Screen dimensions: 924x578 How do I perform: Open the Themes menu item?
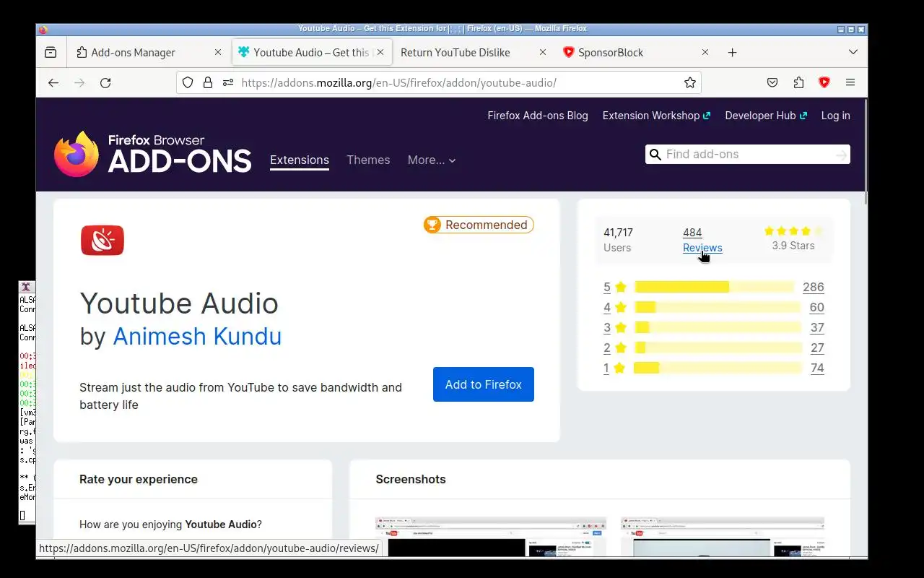[368, 160]
